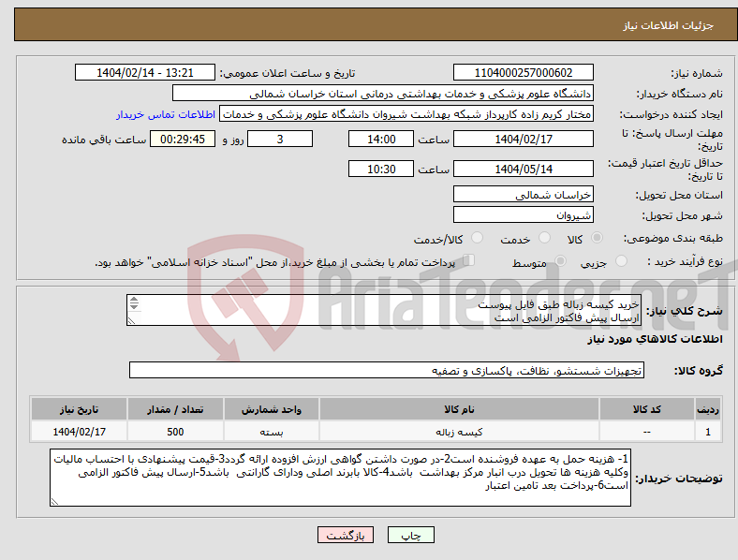738x560 pixels.
Task: Click the quantity cell 500
Action: [175, 432]
